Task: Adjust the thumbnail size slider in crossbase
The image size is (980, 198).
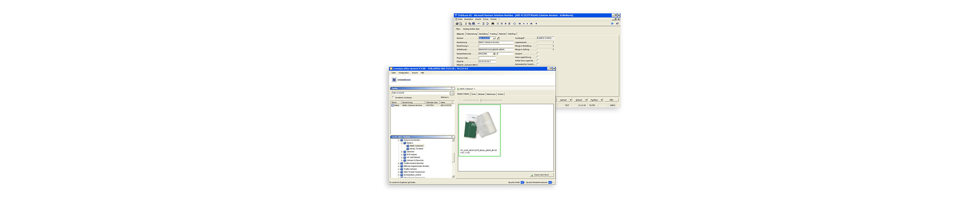Action: click(481, 100)
